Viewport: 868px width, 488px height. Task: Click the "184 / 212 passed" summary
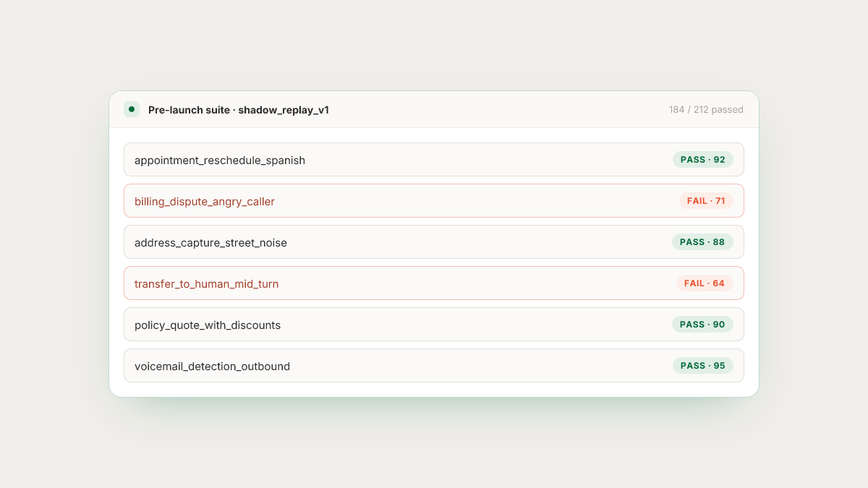(706, 110)
